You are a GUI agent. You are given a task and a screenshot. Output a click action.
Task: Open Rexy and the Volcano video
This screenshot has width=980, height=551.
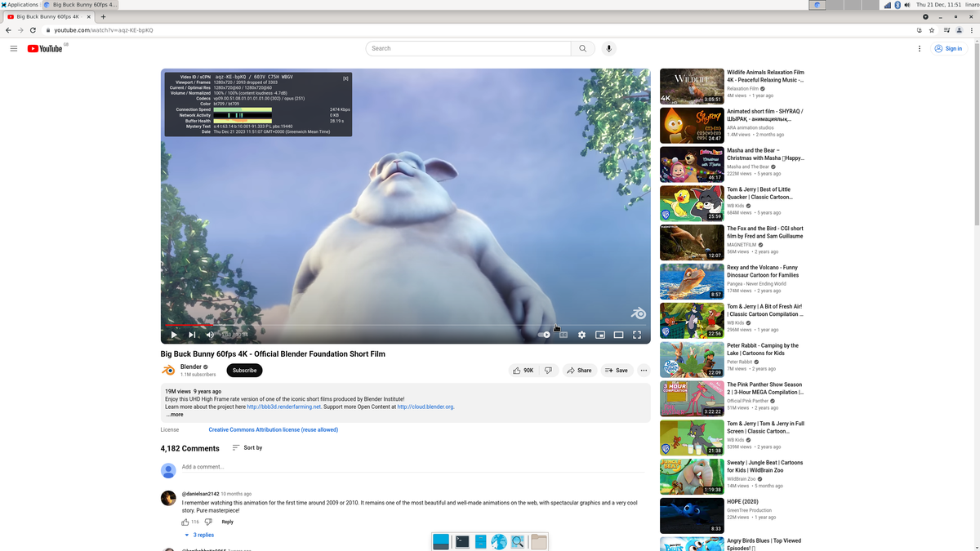click(692, 281)
